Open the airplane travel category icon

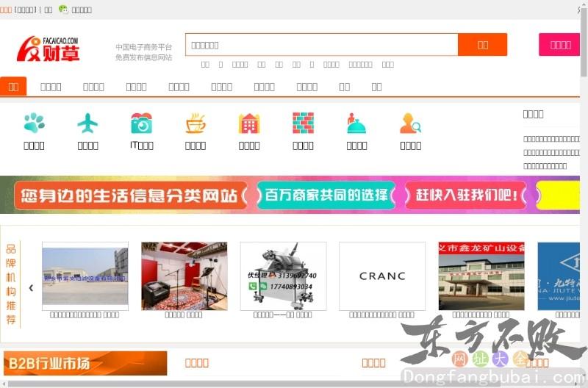pos(87,123)
